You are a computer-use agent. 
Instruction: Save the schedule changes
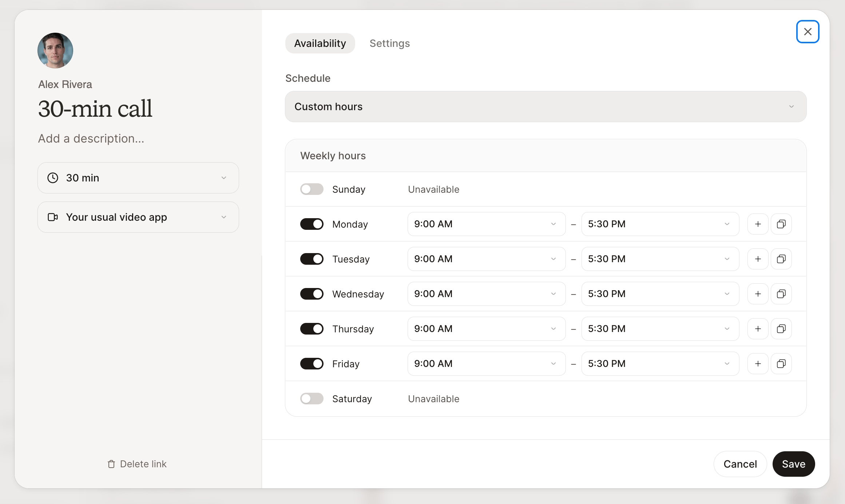(x=793, y=464)
